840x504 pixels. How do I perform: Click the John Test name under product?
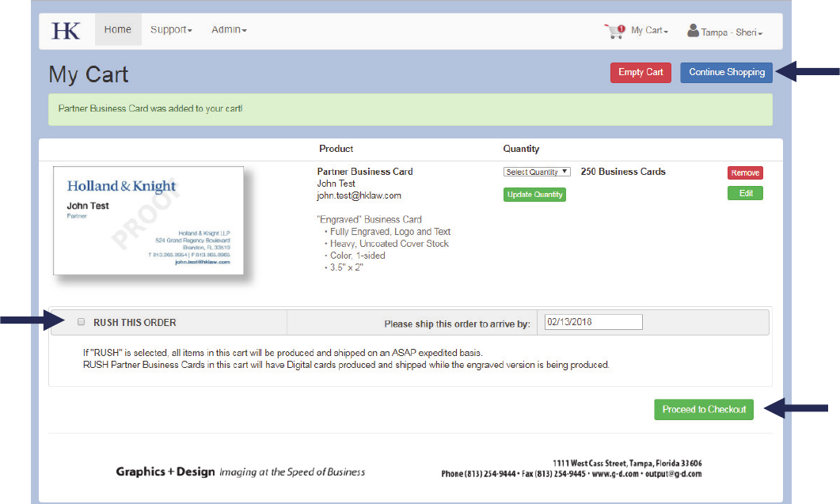tap(336, 184)
